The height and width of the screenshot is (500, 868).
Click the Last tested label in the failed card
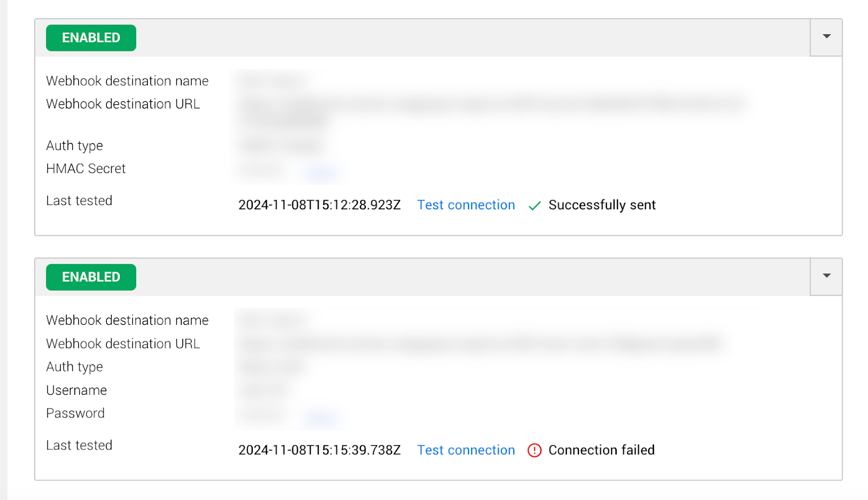[79, 445]
